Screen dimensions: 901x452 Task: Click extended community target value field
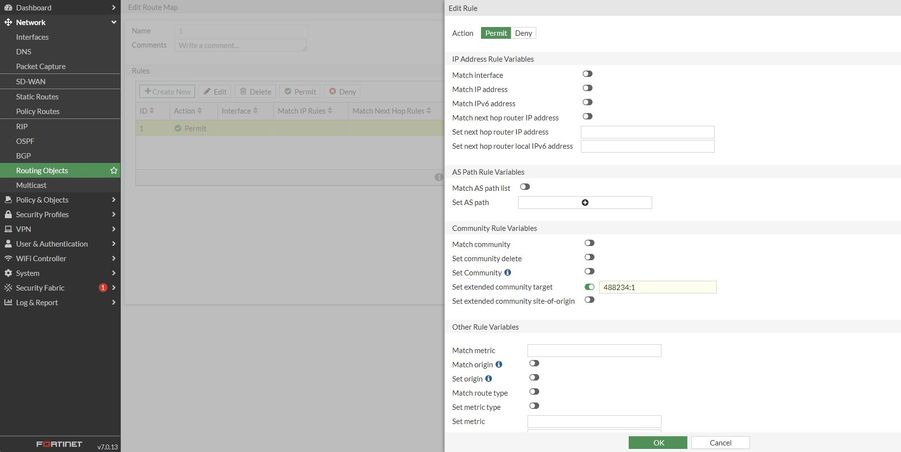658,287
